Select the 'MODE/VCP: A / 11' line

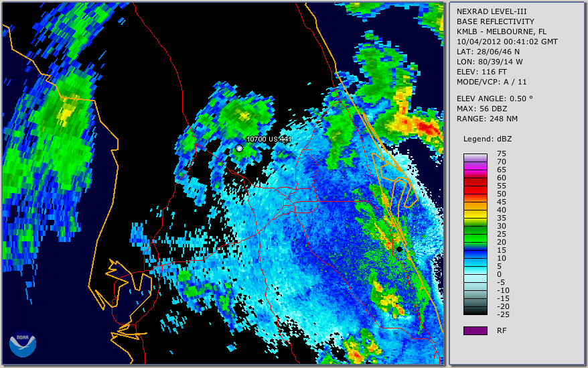[492, 82]
